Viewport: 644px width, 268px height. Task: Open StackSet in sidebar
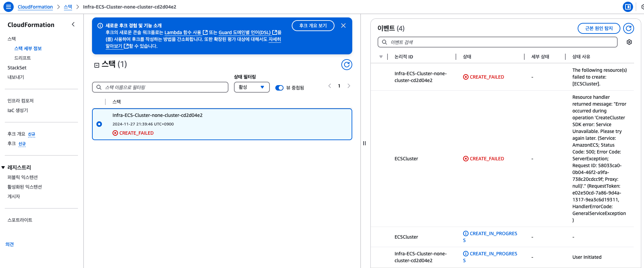click(x=17, y=68)
